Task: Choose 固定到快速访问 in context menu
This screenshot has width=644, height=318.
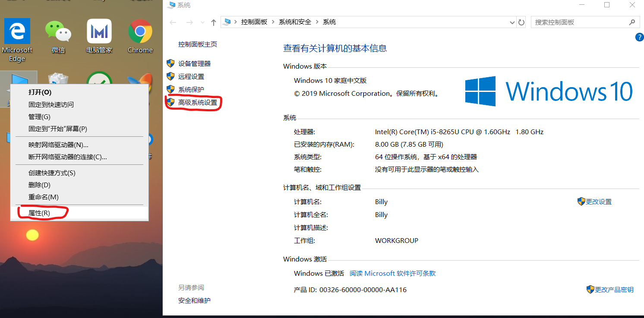Action: coord(79,104)
